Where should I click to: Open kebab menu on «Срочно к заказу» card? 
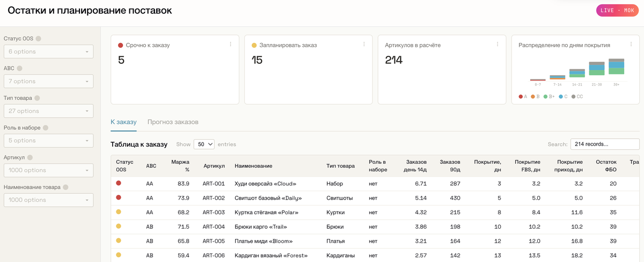point(231,45)
